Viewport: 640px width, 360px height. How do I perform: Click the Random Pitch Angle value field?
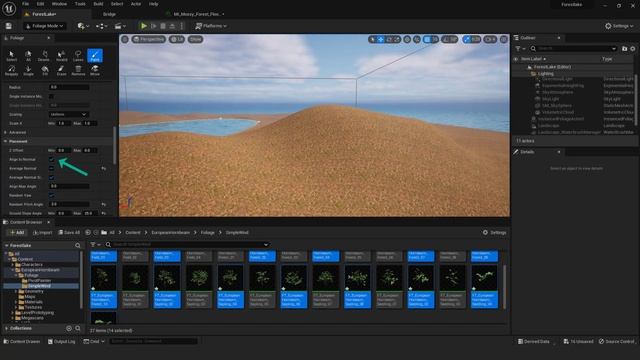pyautogui.click(x=69, y=204)
